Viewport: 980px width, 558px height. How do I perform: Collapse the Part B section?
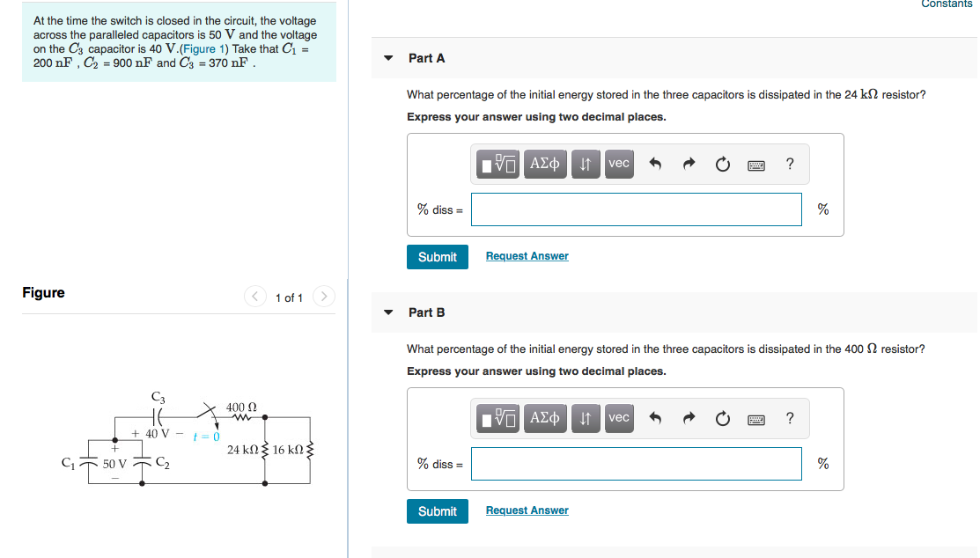pos(388,312)
